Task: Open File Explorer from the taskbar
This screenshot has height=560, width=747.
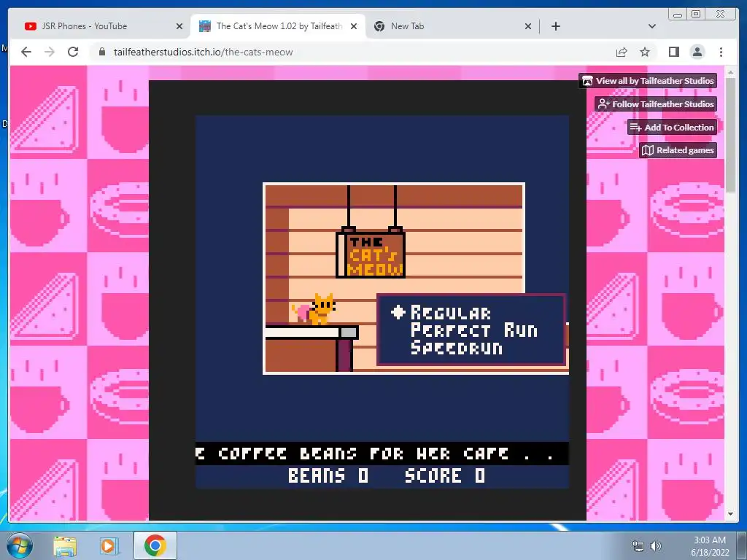Action: click(x=65, y=545)
